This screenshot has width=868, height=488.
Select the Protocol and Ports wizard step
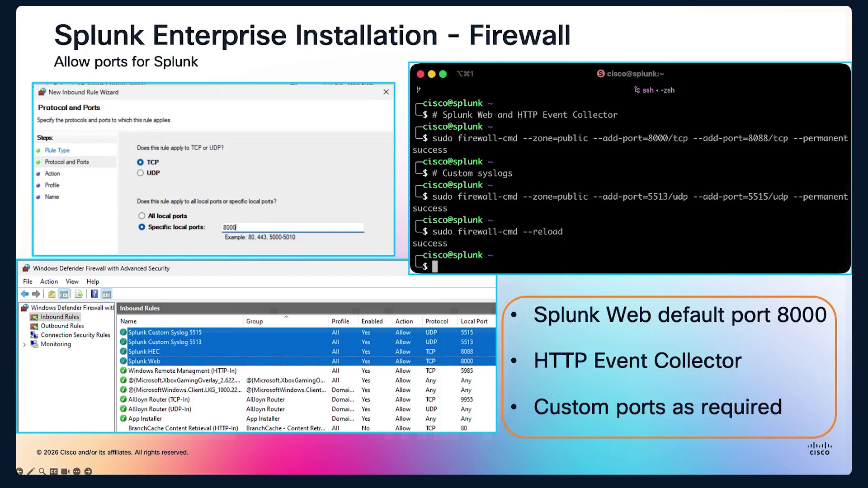(x=67, y=162)
